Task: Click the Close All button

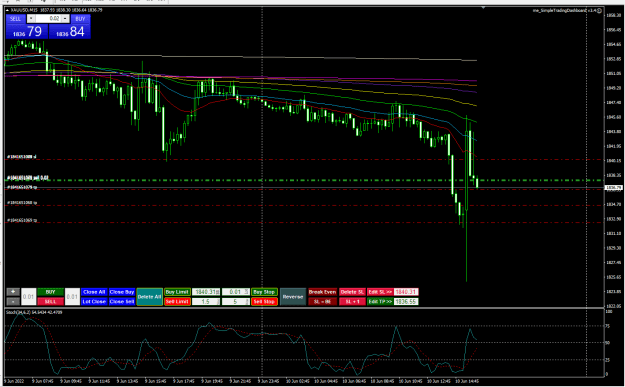Action: click(x=94, y=292)
